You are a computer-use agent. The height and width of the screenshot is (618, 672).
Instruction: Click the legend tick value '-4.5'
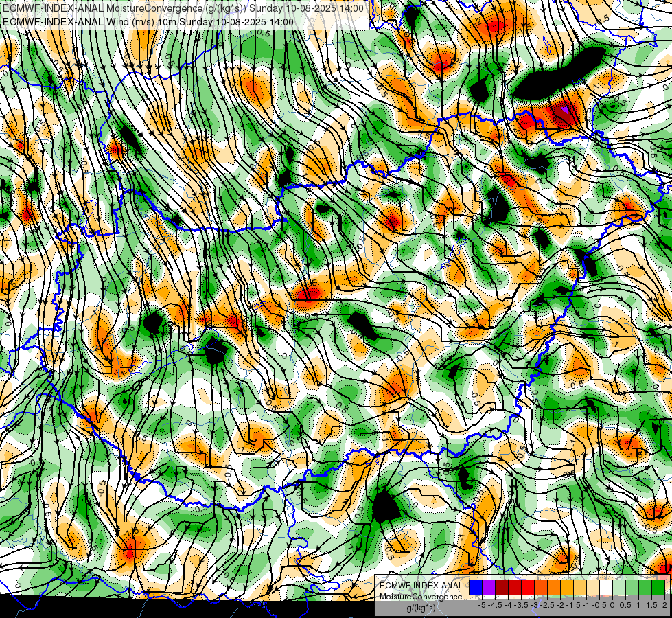(495, 605)
